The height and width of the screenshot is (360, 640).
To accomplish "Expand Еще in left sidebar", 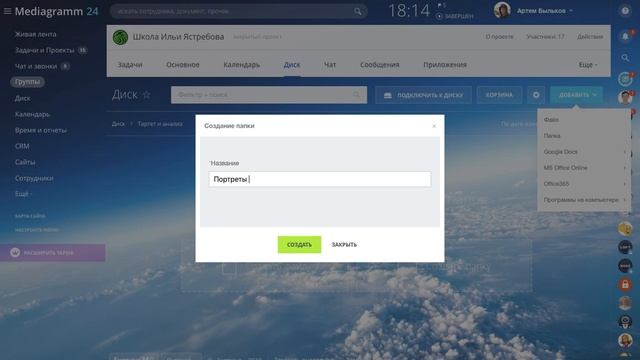I will [x=23, y=194].
